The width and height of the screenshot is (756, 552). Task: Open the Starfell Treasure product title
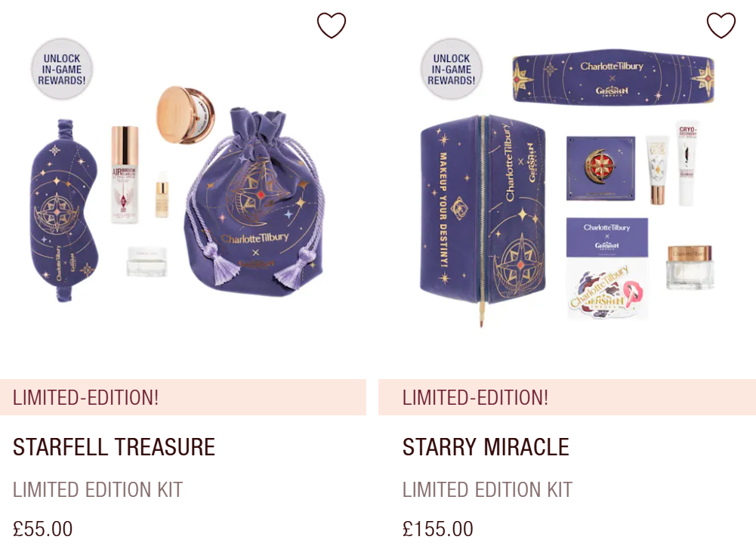point(114,447)
